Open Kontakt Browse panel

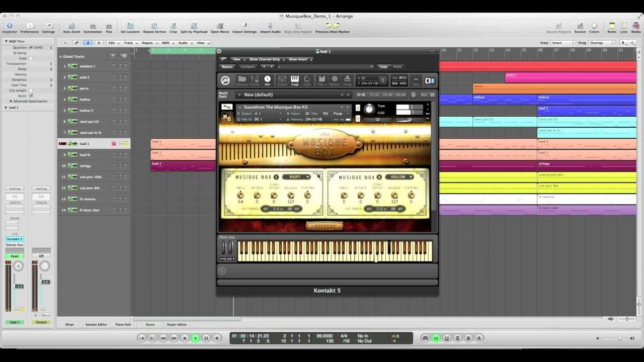242,81
